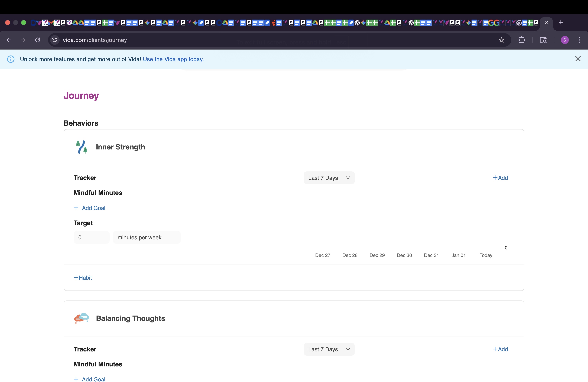Open minutes per week unit selector
This screenshot has height=382, width=588.
(147, 237)
